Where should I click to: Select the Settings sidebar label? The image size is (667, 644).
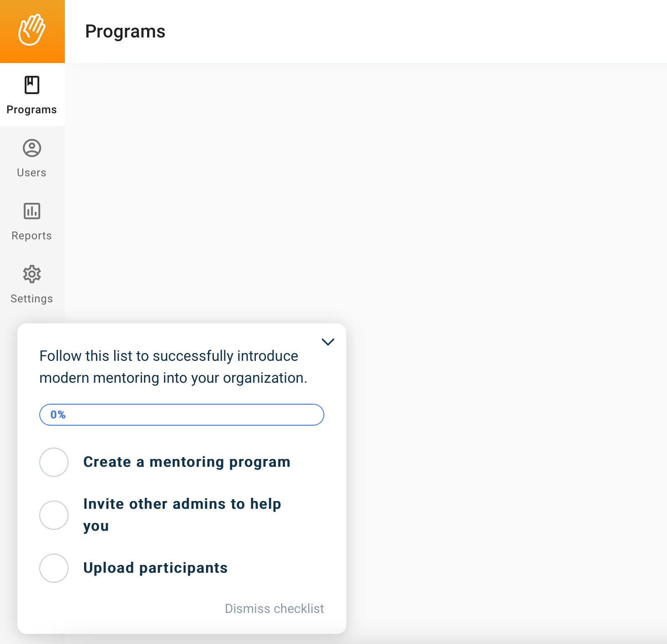tap(32, 299)
